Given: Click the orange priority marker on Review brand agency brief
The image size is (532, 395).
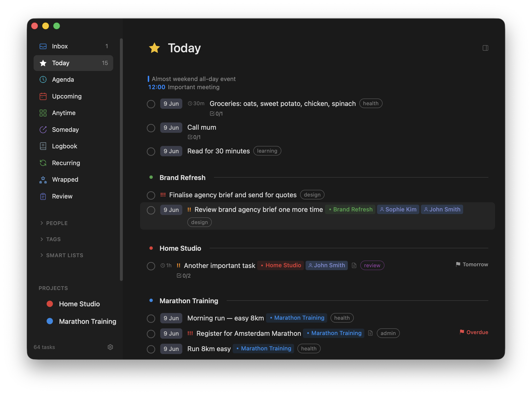Looking at the screenshot, I should pyautogui.click(x=189, y=210).
